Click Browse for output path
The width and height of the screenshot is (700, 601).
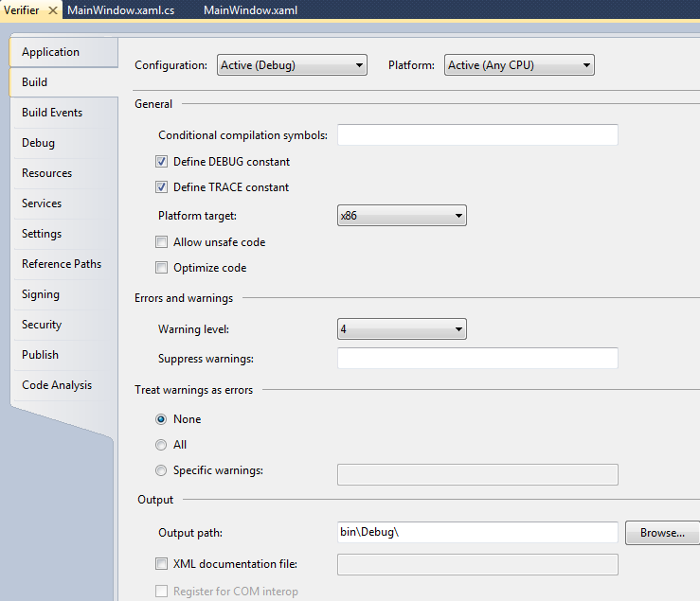(x=662, y=533)
